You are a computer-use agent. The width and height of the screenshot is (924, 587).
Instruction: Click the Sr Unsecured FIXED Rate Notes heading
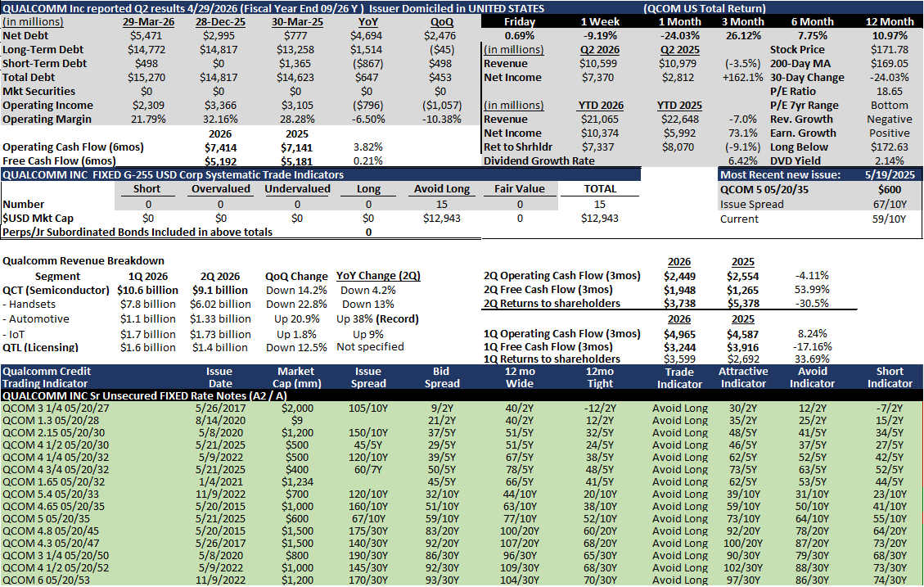[x=144, y=395]
